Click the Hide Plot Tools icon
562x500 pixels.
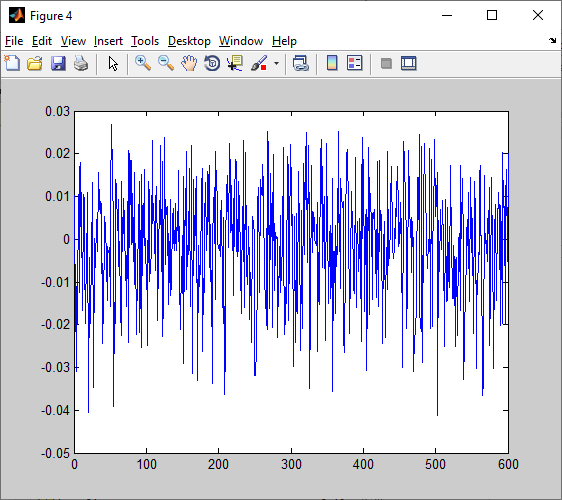pos(386,64)
